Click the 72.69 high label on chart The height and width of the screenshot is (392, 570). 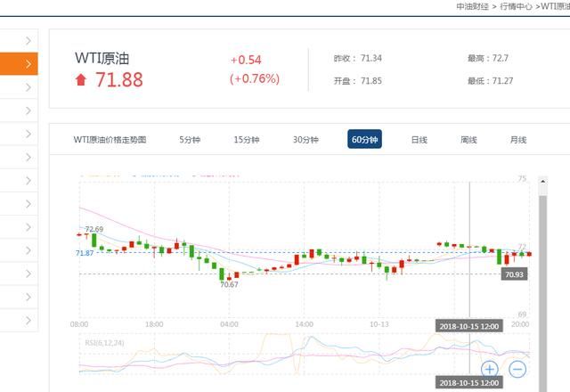[x=94, y=229]
